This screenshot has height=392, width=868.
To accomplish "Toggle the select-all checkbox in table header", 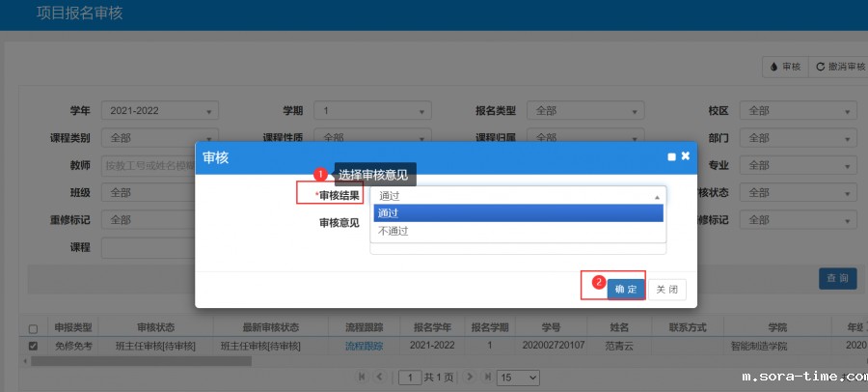I will point(34,328).
